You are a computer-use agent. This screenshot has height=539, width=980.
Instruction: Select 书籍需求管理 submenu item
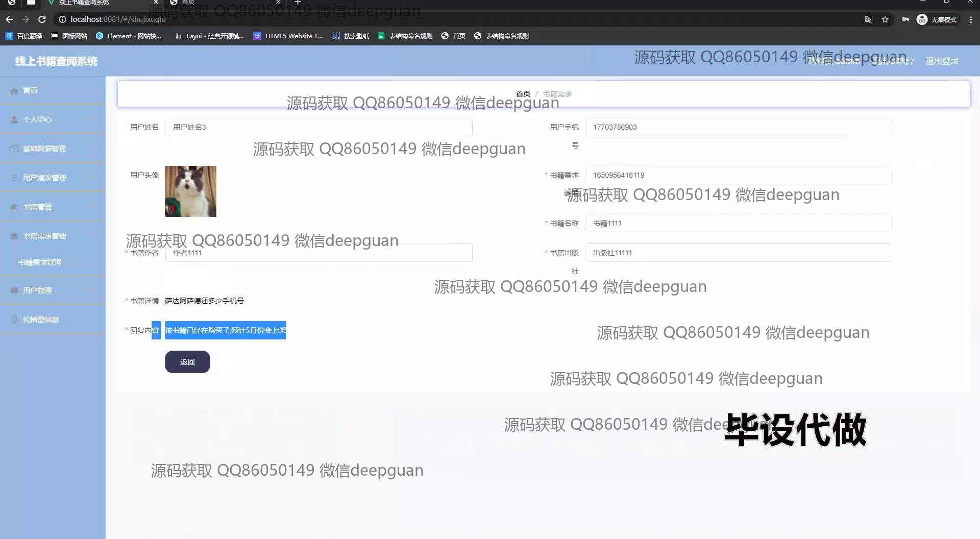click(x=40, y=262)
